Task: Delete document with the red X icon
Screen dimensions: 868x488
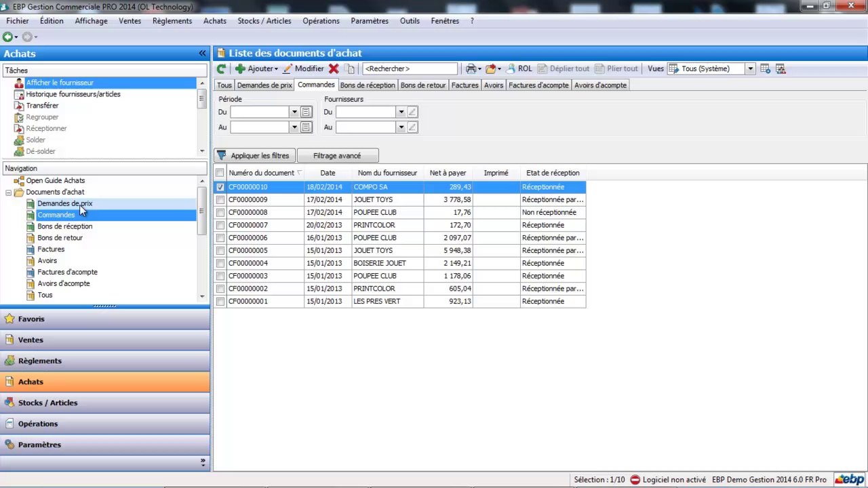Action: pyautogui.click(x=334, y=68)
